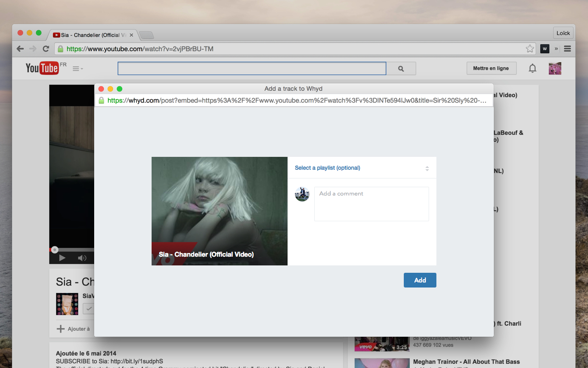Open YouTube notifications bell
The image size is (588, 368).
pyautogui.click(x=532, y=69)
